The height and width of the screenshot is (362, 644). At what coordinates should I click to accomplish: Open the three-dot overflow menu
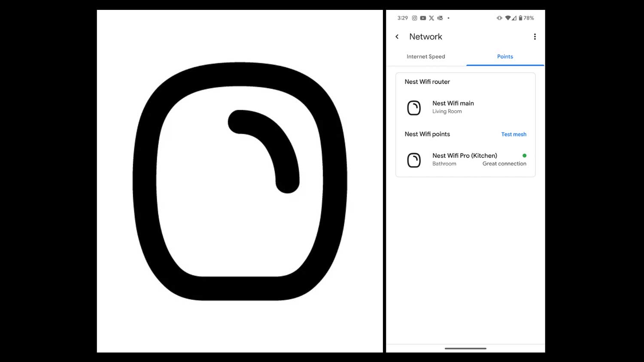point(535,37)
